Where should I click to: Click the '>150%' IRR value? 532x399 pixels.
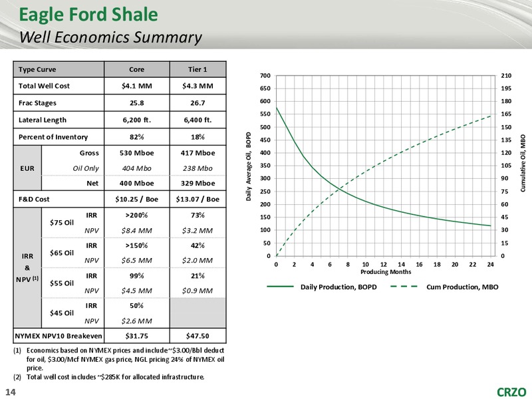(137, 245)
